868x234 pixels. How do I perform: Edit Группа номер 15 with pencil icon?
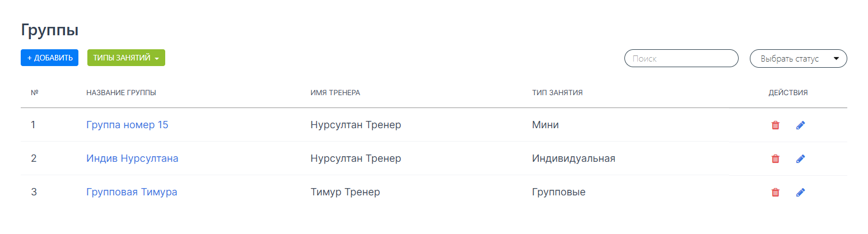coord(800,125)
